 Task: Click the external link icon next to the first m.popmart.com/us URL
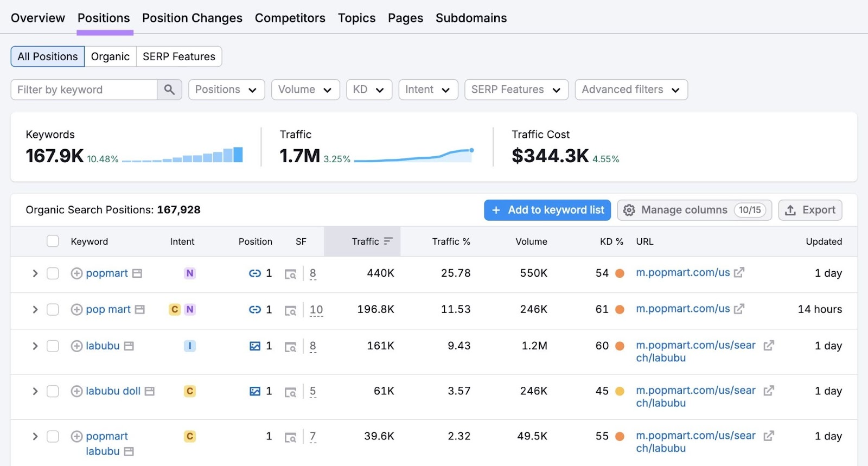tap(739, 272)
